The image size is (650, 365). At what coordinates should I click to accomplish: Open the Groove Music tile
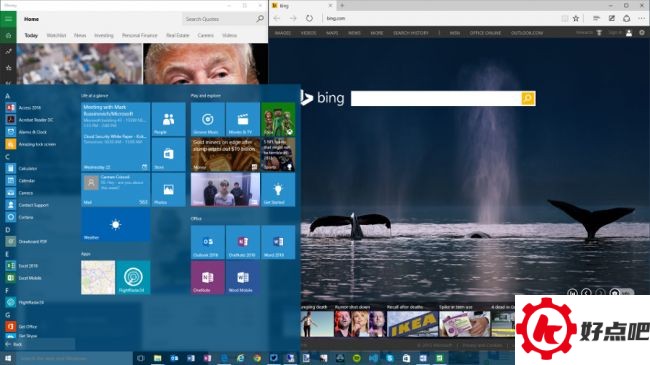208,119
